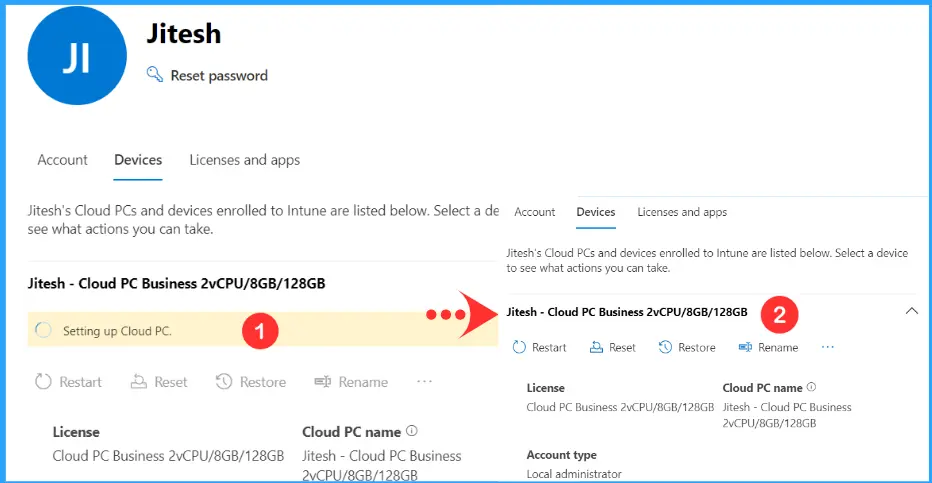
Task: Click the Reset label in left panel
Action: pos(171,382)
